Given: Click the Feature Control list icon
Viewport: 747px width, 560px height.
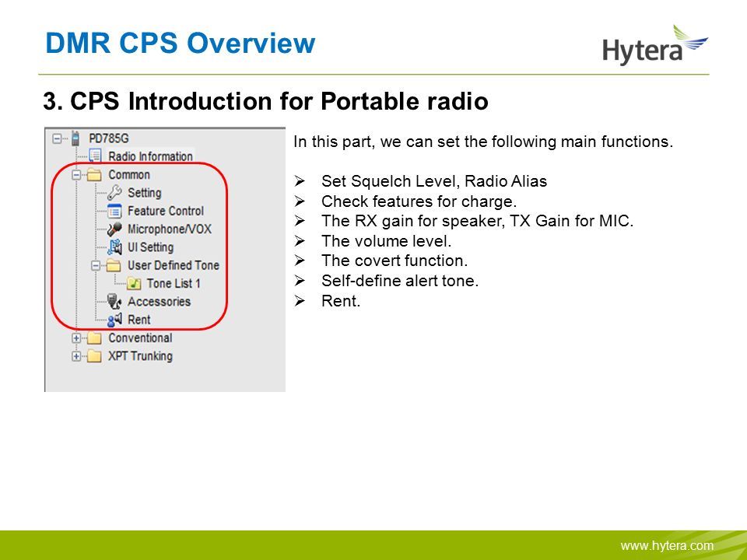Looking at the screenshot, I should [114, 211].
